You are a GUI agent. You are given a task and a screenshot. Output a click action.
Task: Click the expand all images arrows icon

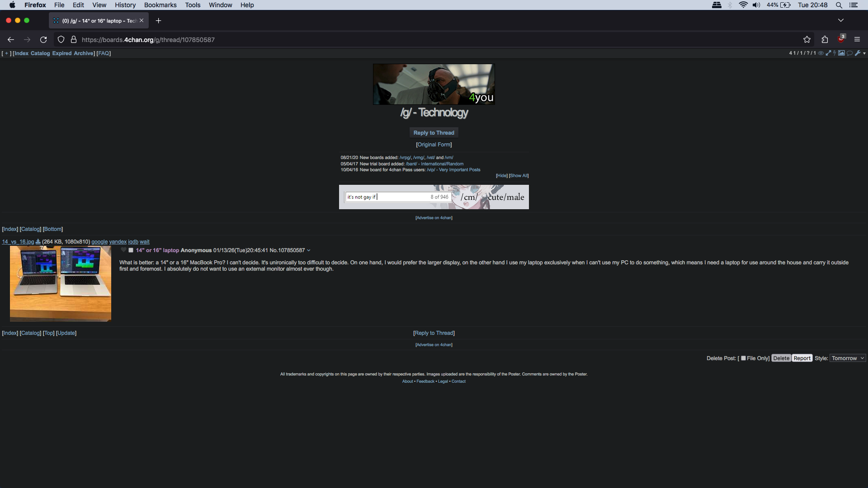[x=828, y=53]
